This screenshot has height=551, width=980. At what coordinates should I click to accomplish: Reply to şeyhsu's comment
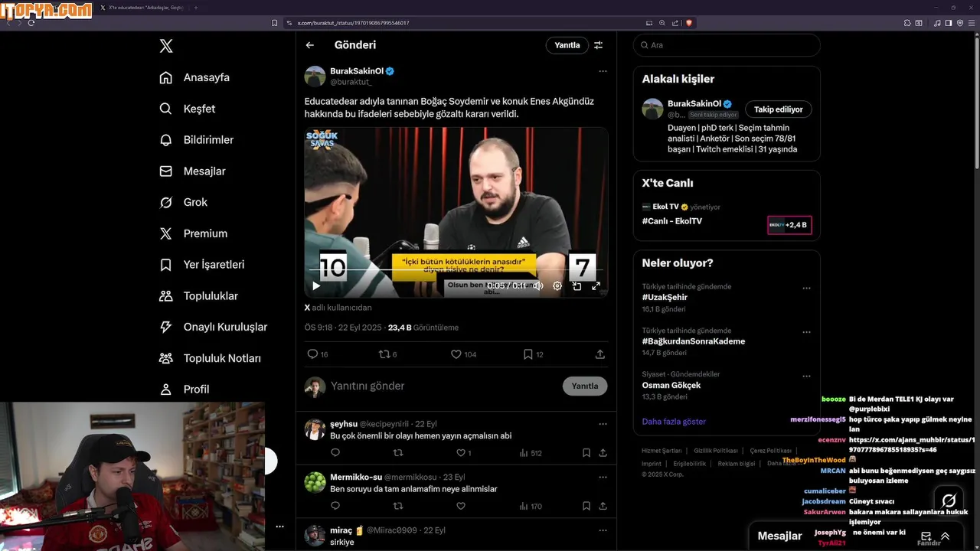335,453
